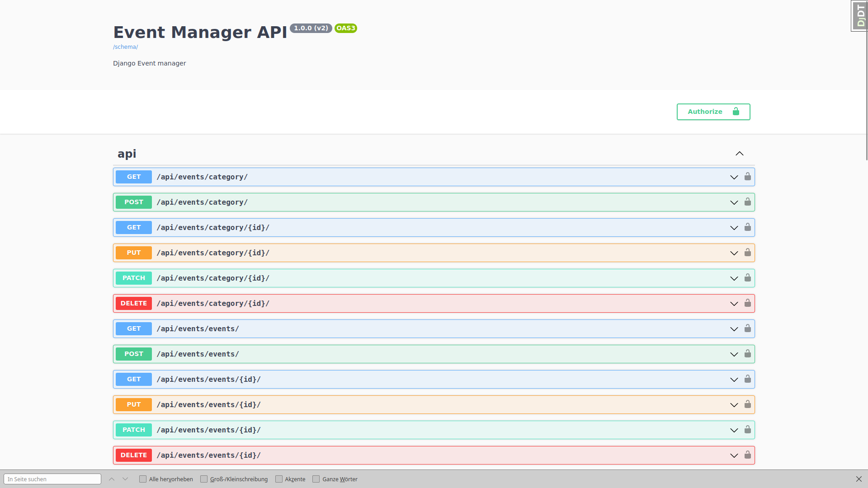
Task: Expand the GET /api/events/category/ endpoint
Action: coord(733,177)
